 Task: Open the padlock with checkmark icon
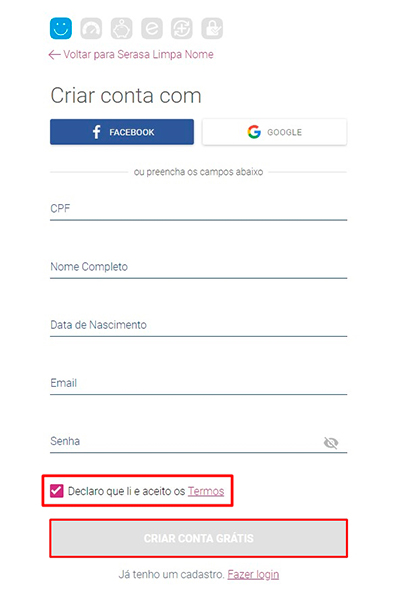[212, 28]
